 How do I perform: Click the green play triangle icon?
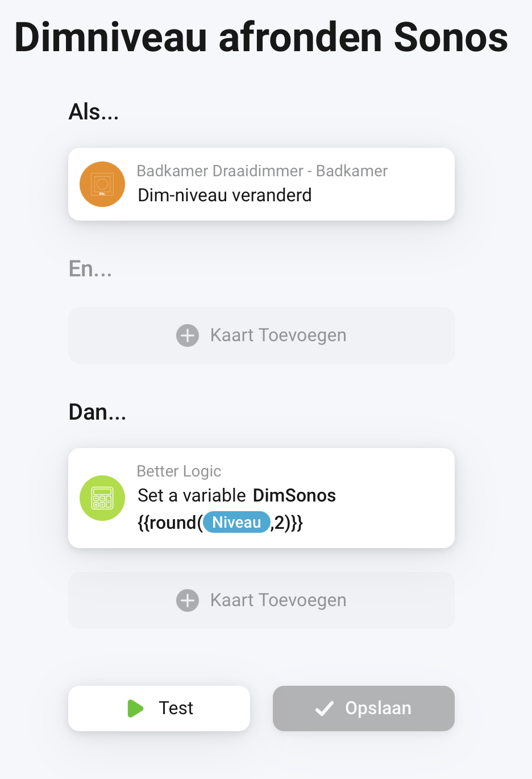pyautogui.click(x=135, y=708)
